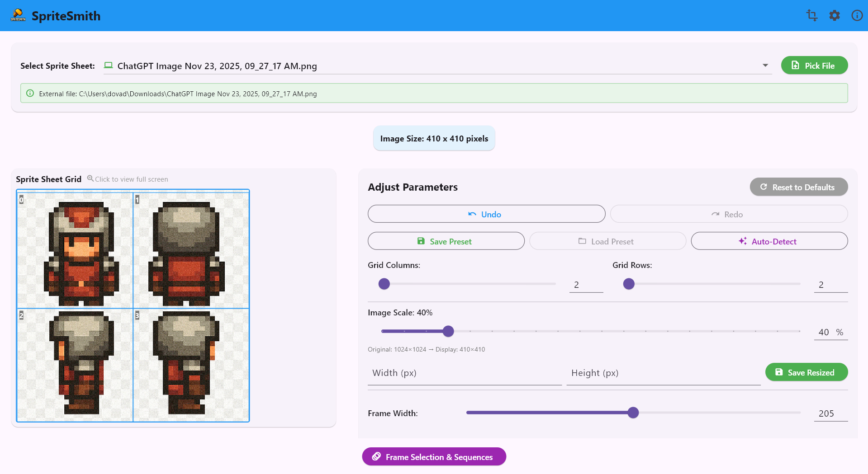
Task: Save the resized image
Action: coord(806,372)
